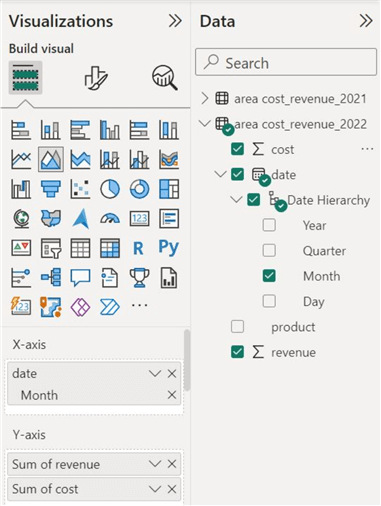Open the Analytics pane tab
The height and width of the screenshot is (506, 381).
(x=164, y=78)
